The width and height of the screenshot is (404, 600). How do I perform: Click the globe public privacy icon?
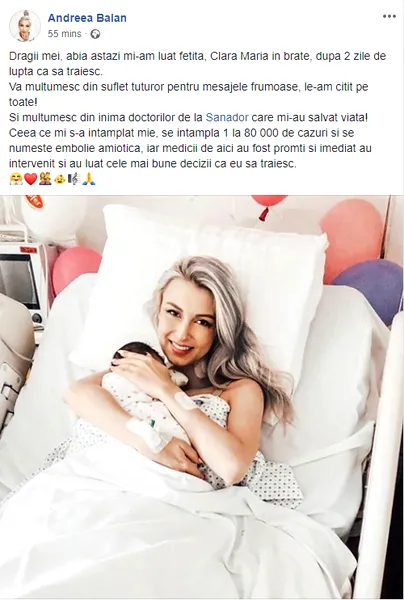[95, 34]
